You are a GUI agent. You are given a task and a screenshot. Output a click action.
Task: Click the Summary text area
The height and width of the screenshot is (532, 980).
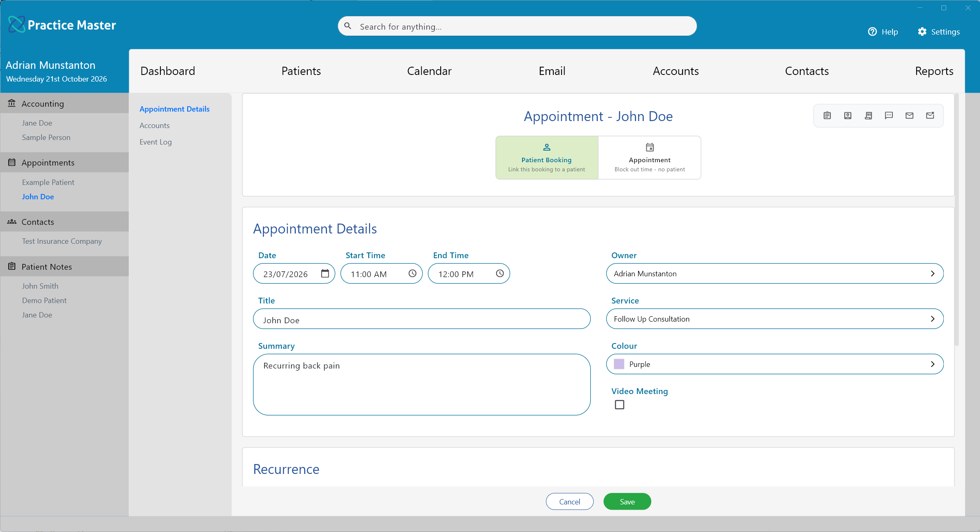tap(422, 385)
